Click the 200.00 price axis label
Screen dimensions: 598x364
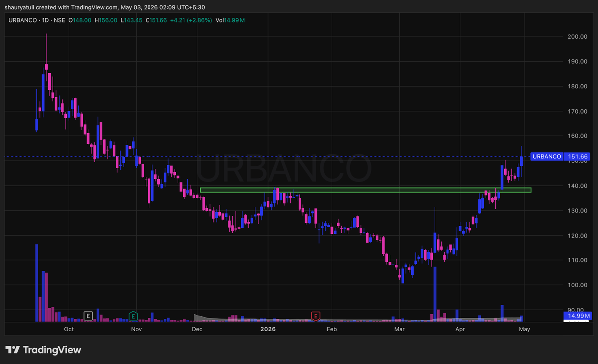(577, 37)
